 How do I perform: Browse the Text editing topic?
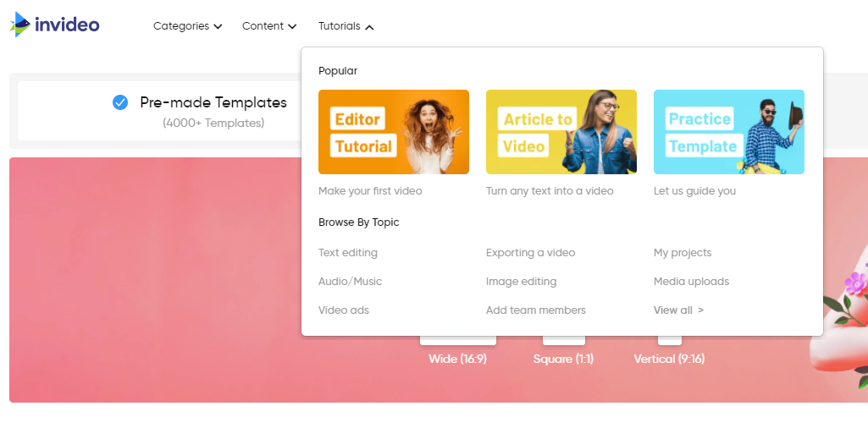pos(348,253)
